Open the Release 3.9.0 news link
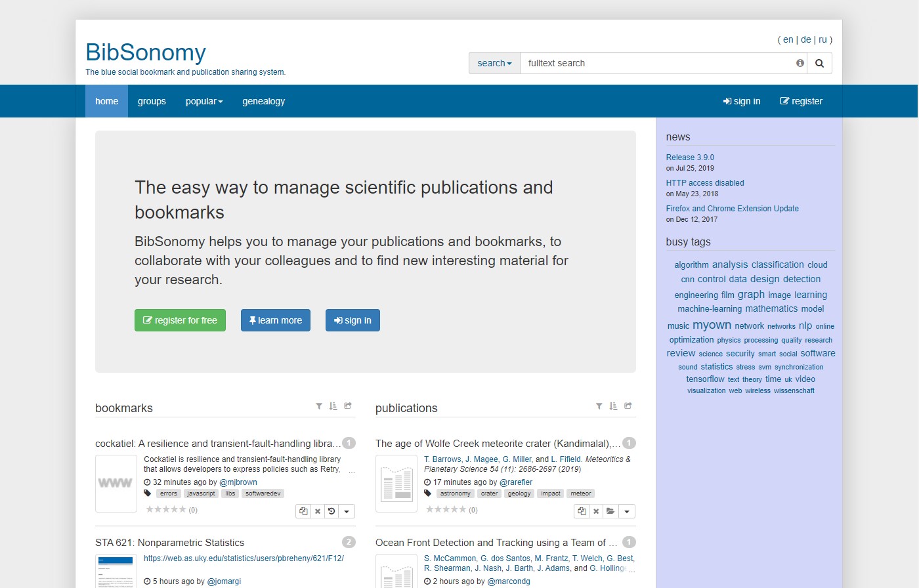Viewport: 919px width, 588px height. pyautogui.click(x=690, y=157)
